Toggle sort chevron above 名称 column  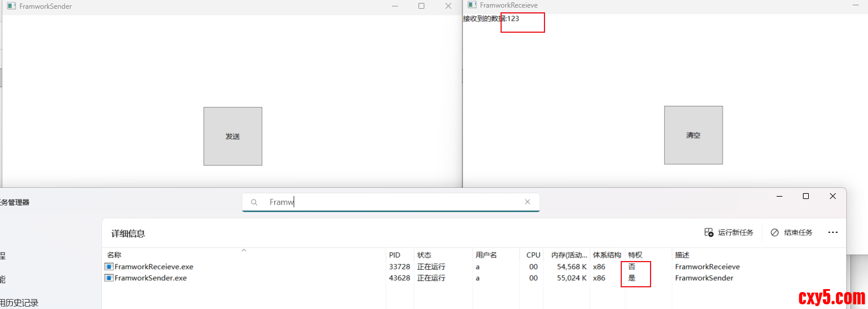click(244, 250)
